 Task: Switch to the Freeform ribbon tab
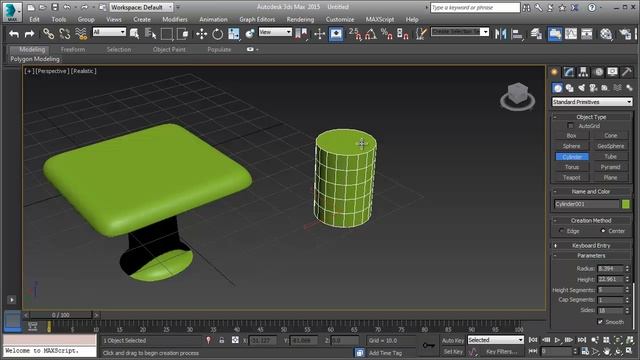click(x=73, y=49)
